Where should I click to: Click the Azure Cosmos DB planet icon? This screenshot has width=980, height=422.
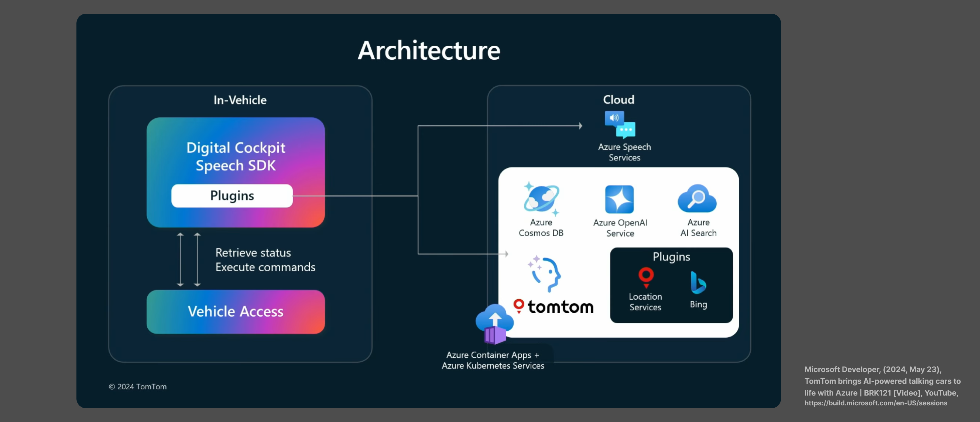click(x=541, y=198)
